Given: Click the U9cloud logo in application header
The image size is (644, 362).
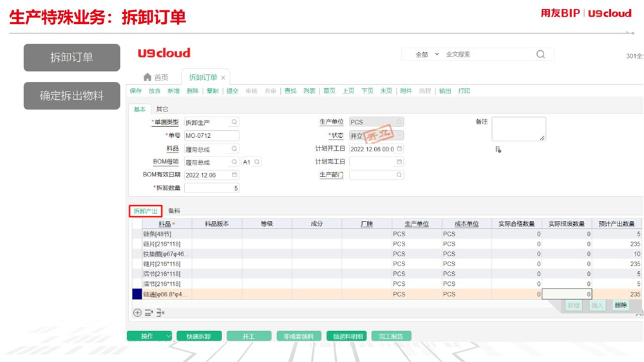Looking at the screenshot, I should click(x=164, y=53).
